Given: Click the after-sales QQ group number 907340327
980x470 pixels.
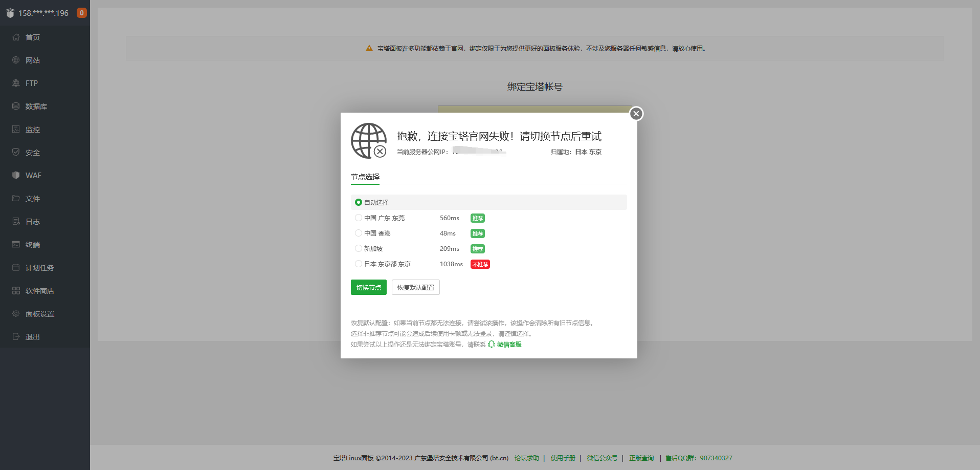Looking at the screenshot, I should pyautogui.click(x=716, y=458).
